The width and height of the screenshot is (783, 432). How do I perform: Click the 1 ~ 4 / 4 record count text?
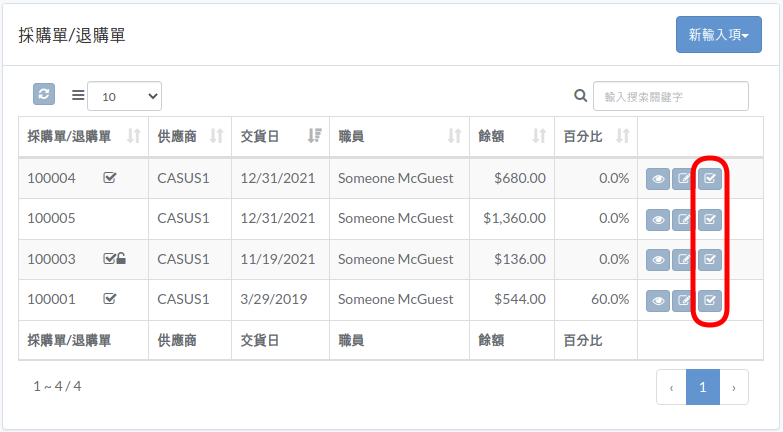(57, 386)
